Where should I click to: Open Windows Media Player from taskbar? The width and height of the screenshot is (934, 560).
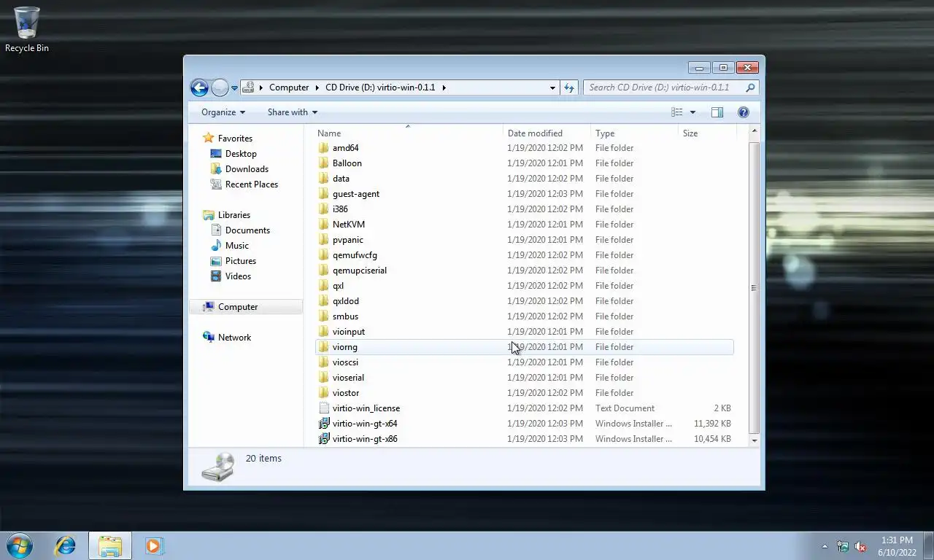154,545
